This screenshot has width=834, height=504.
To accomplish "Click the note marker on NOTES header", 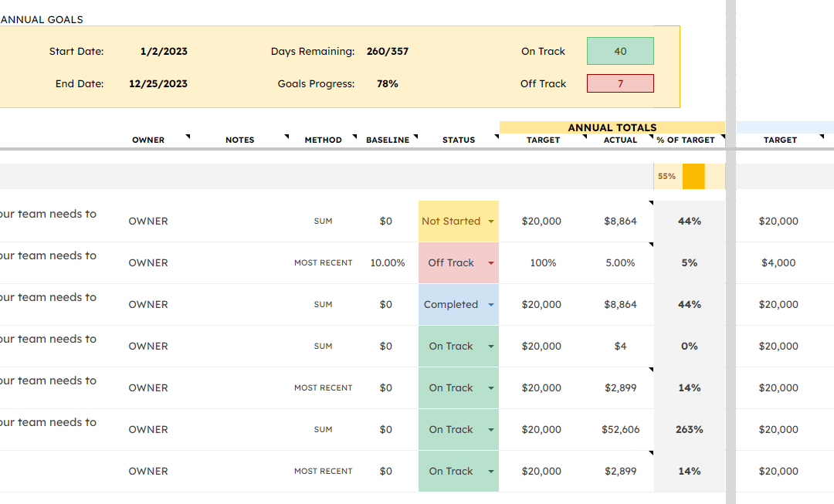I will click(286, 137).
